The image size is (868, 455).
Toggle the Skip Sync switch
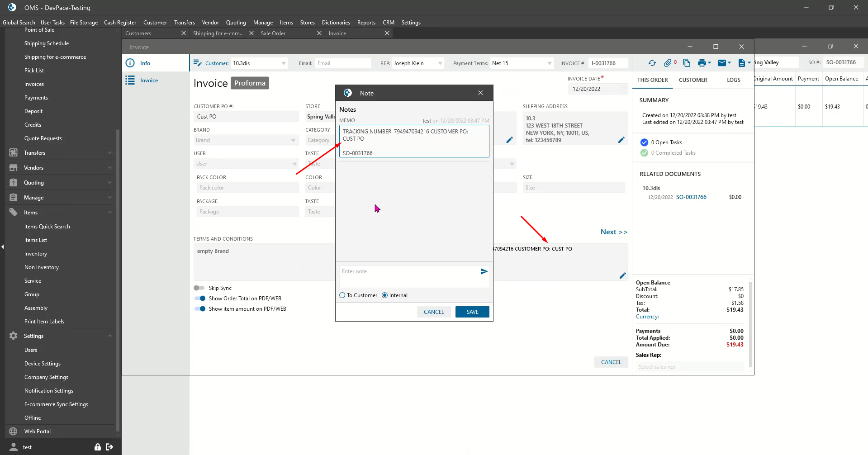click(x=199, y=288)
